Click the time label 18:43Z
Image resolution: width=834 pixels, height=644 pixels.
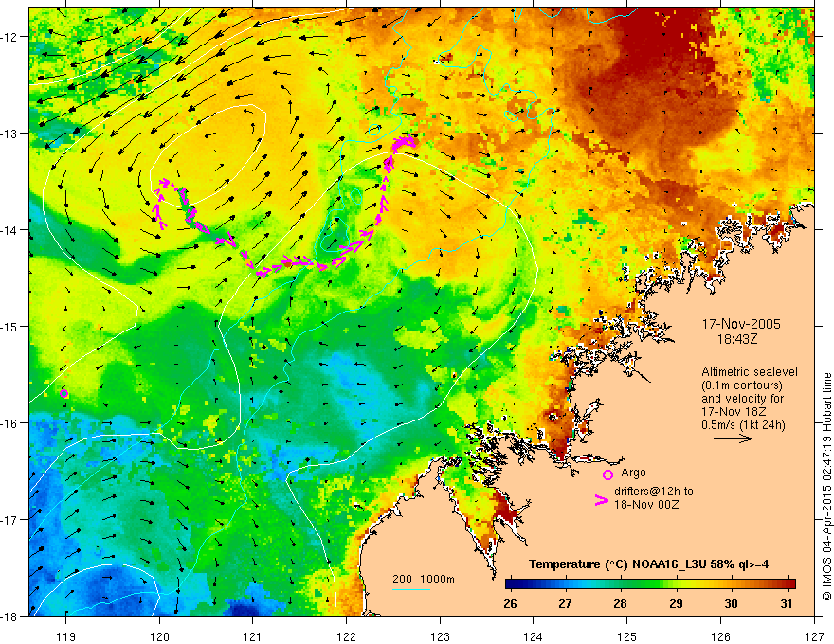737,338
